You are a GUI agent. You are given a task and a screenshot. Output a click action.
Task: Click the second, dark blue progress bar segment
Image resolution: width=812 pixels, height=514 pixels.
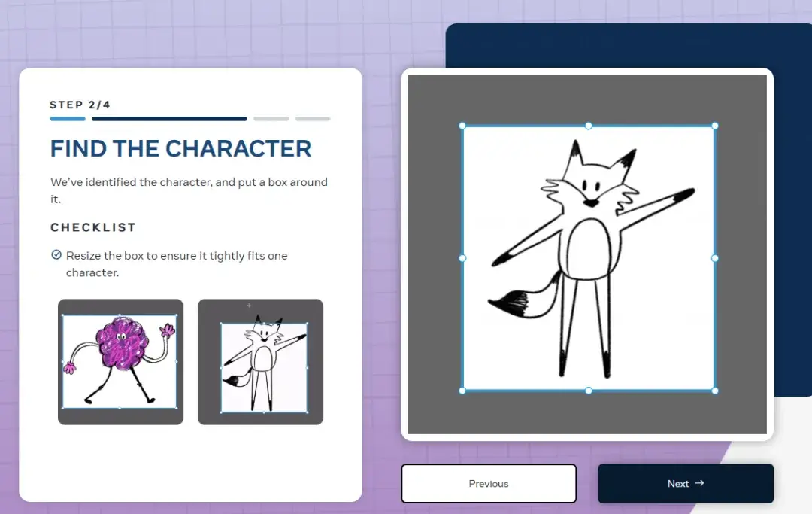[x=169, y=119]
